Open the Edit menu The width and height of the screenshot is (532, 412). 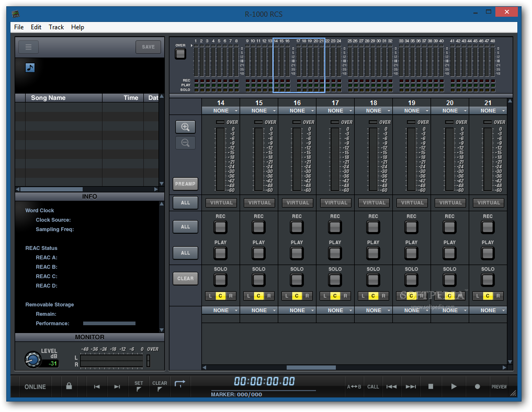pos(36,27)
